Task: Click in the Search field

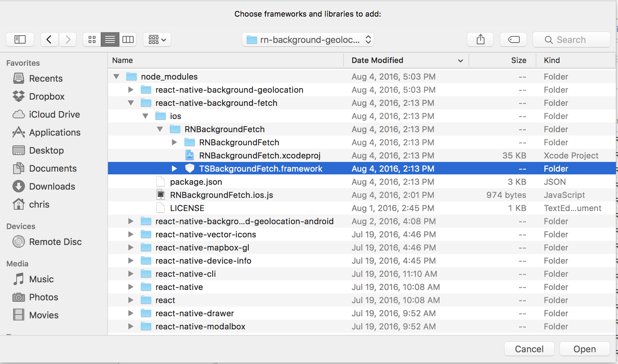Action: (572, 40)
